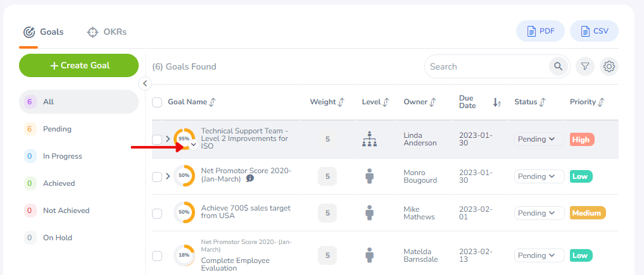Select the On Hold filter
This screenshot has width=644, height=275.
[x=79, y=238]
